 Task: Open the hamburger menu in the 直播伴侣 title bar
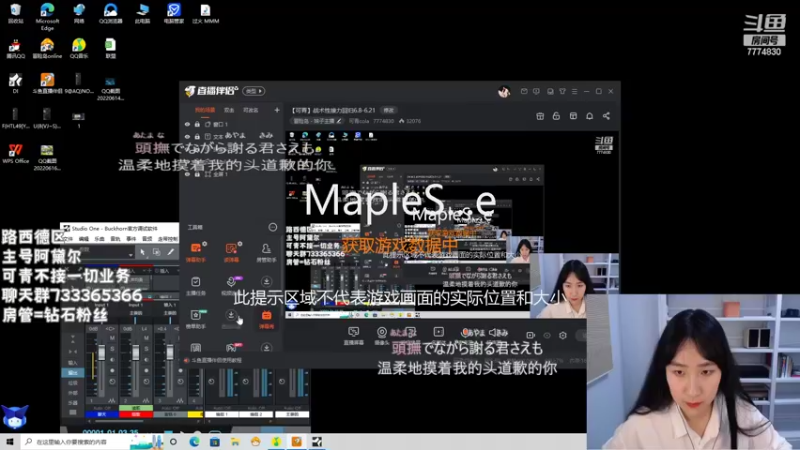[x=574, y=91]
